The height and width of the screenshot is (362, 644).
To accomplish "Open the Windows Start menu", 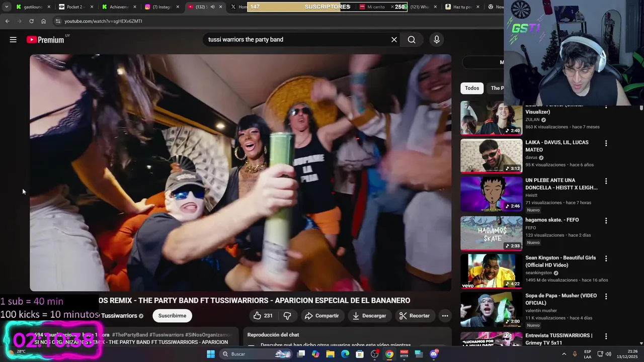I will pyautogui.click(x=211, y=354).
